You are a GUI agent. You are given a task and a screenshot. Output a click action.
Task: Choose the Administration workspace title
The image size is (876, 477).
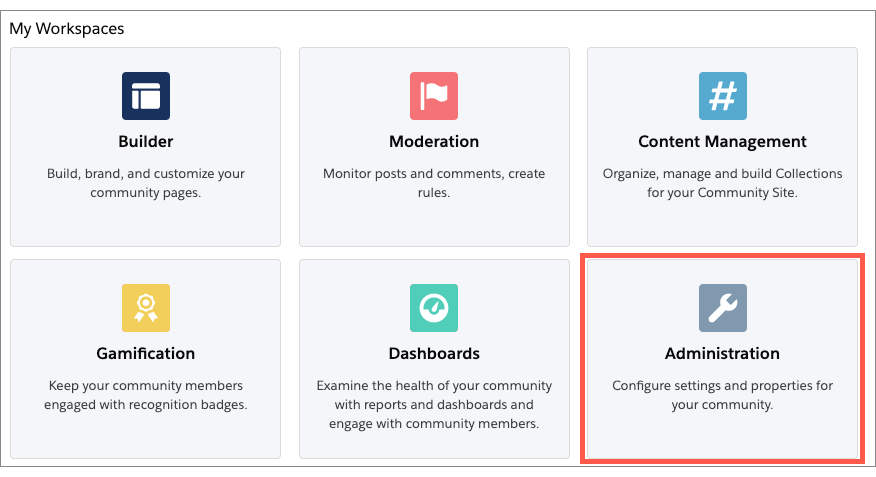[722, 354]
